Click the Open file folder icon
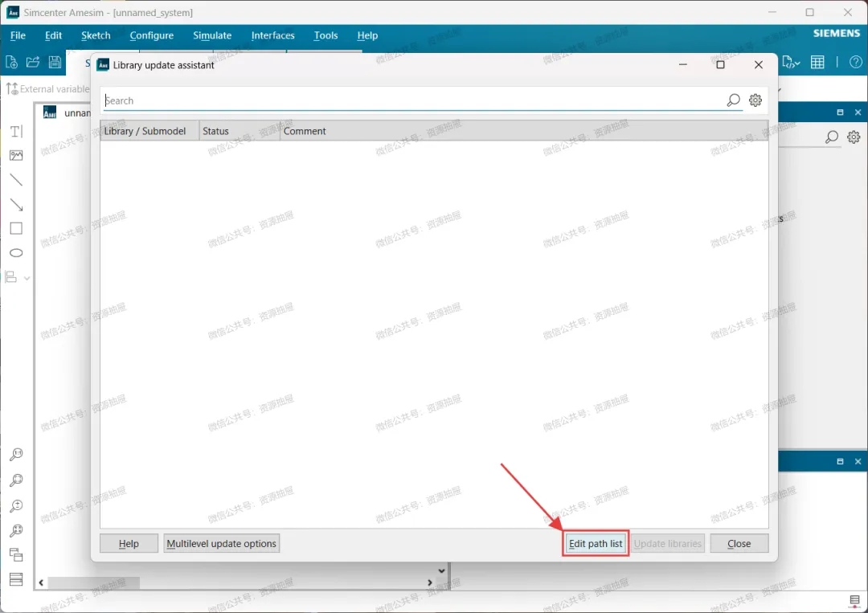868x613 pixels. click(x=33, y=62)
